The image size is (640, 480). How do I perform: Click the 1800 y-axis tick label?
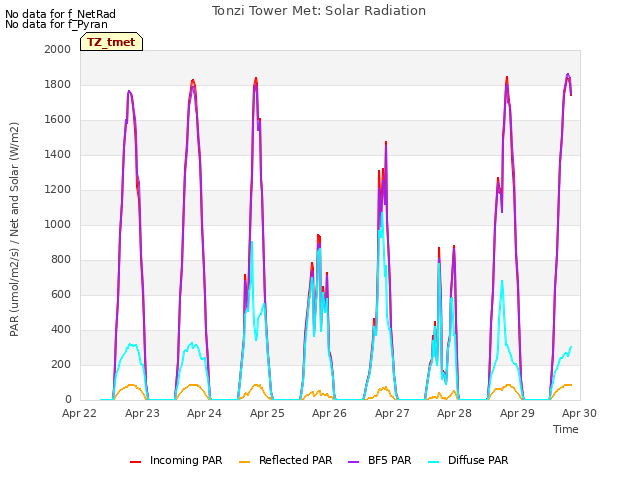click(58, 84)
